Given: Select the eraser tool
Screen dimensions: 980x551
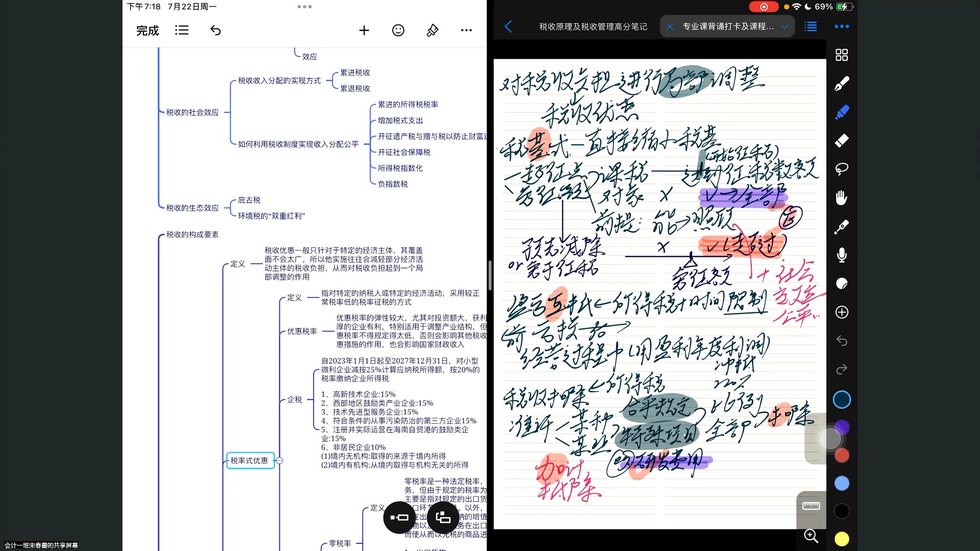Looking at the screenshot, I should click(842, 140).
